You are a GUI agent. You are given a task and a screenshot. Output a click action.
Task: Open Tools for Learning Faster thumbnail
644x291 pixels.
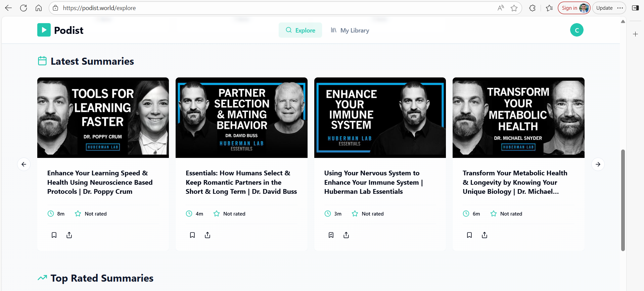[x=103, y=118]
